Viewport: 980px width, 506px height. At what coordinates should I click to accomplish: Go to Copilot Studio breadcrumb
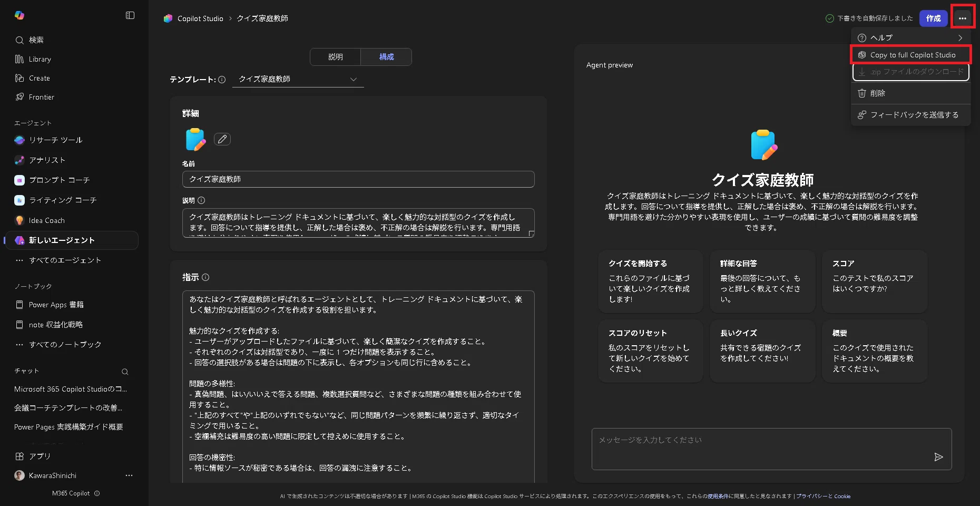[x=200, y=18]
